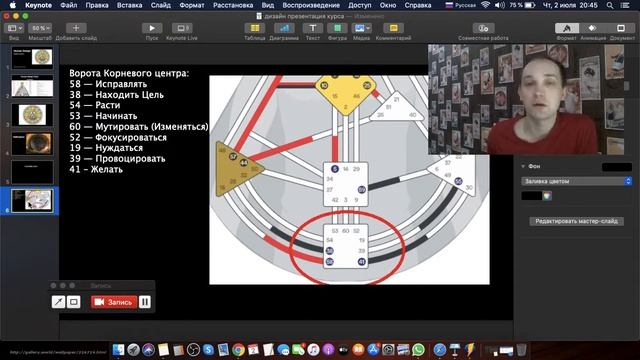Image resolution: width=640 pixels, height=360 pixels.
Task: Click the slide text line '41 - Желать'
Action: pos(96,169)
